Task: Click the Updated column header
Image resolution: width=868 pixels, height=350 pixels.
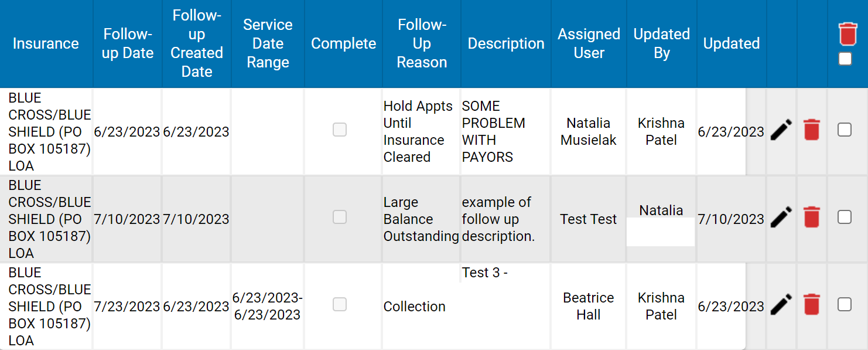Action: pyautogui.click(x=731, y=43)
